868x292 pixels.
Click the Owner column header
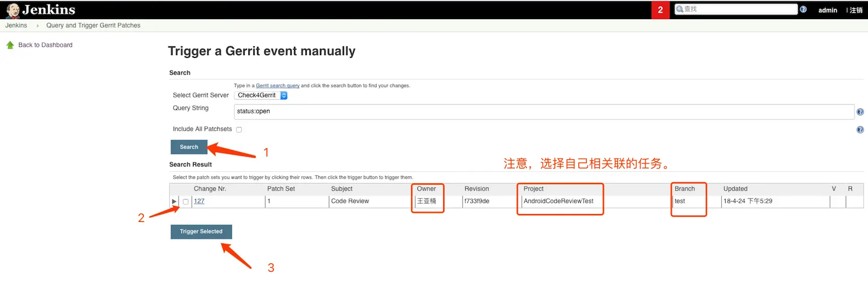click(426, 189)
